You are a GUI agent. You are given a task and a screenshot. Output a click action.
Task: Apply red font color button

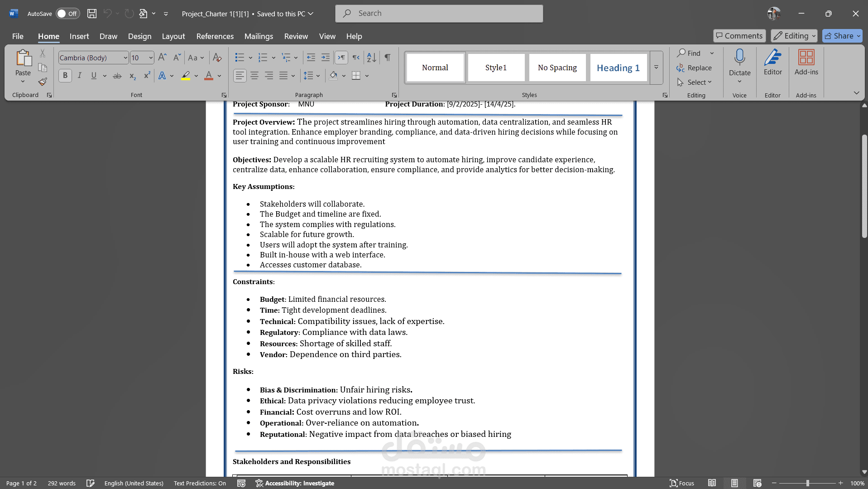(x=209, y=76)
